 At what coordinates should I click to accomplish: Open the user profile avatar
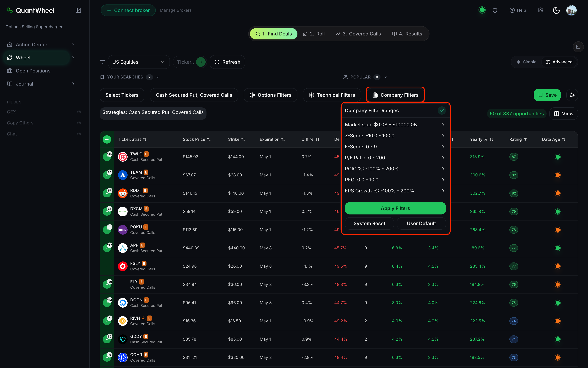571,10
